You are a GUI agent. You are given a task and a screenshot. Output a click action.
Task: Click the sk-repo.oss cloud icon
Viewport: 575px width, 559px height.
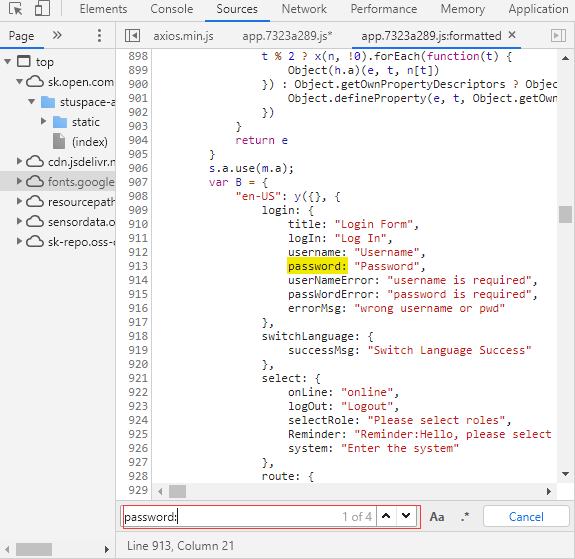pyautogui.click(x=35, y=241)
